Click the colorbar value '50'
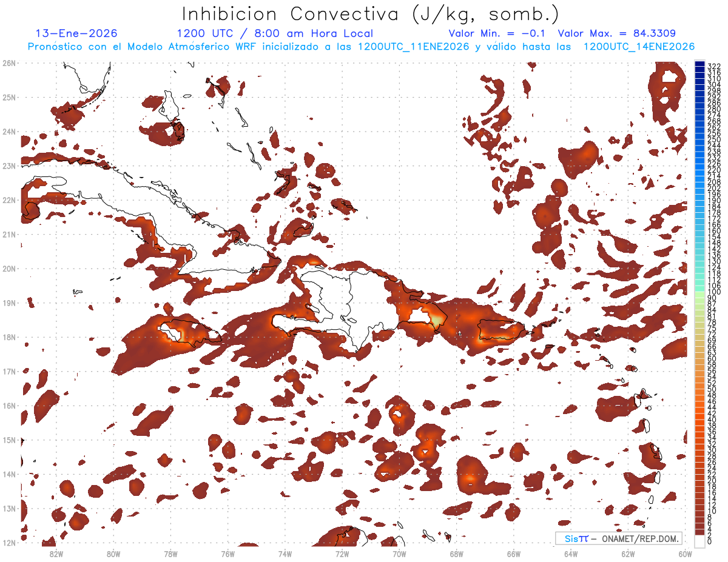Viewport: 728px width, 562px height. [x=712, y=389]
